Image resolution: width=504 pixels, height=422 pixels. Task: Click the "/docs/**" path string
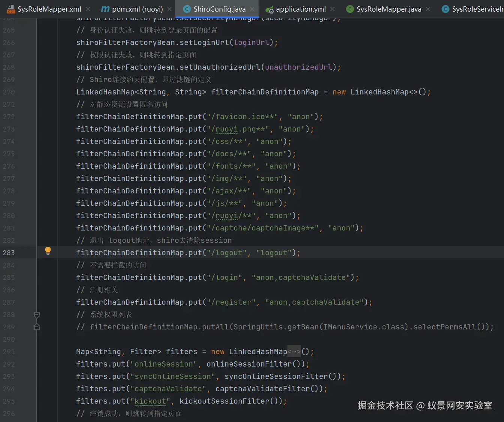point(229,154)
